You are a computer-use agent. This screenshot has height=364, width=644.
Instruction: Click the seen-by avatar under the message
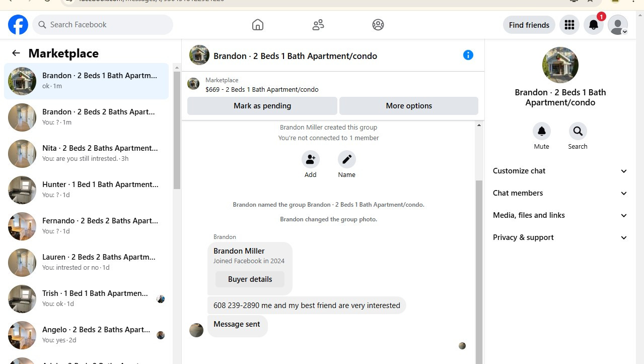462,346
